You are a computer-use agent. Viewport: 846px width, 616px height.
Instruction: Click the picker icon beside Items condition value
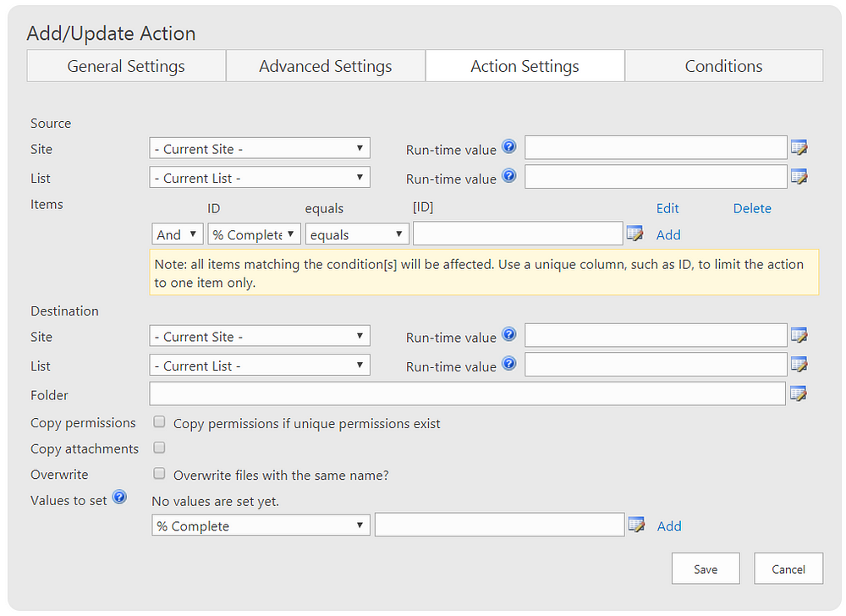634,234
